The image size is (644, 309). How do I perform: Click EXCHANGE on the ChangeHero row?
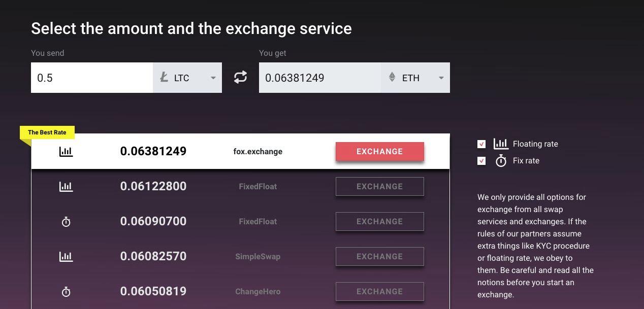point(379,291)
